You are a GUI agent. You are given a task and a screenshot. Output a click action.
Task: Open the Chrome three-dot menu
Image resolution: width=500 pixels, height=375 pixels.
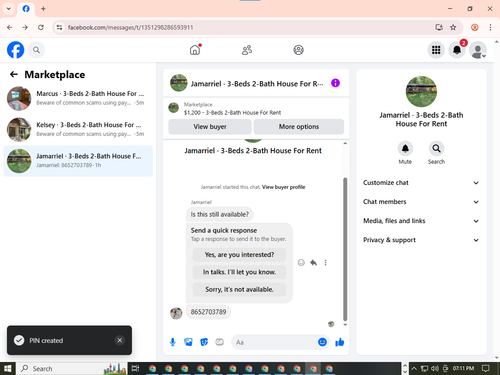490,27
